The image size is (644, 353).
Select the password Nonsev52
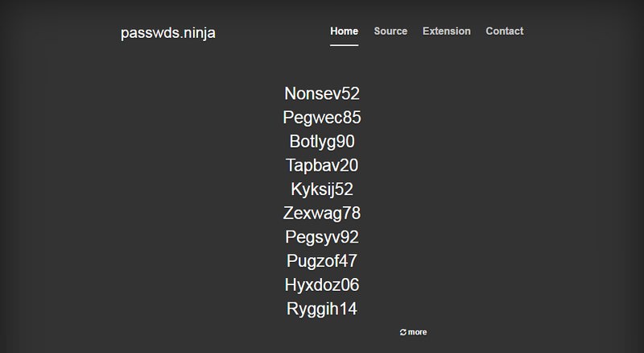coord(322,93)
